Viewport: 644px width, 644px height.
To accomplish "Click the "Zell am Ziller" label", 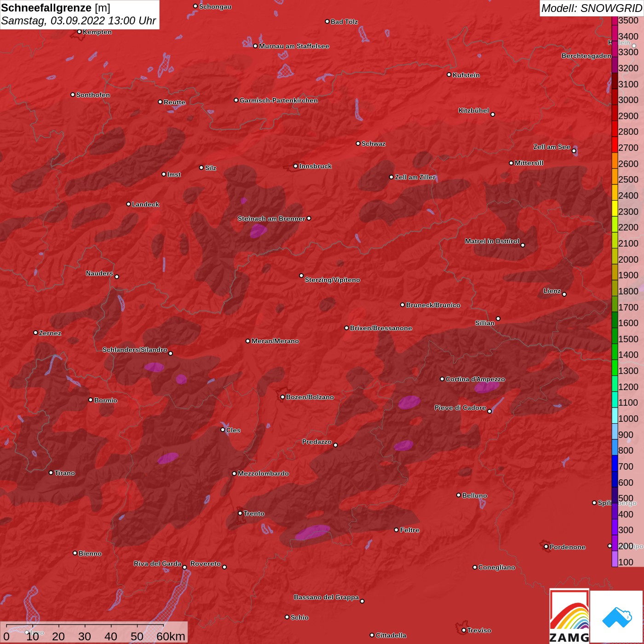I will 415,177.
